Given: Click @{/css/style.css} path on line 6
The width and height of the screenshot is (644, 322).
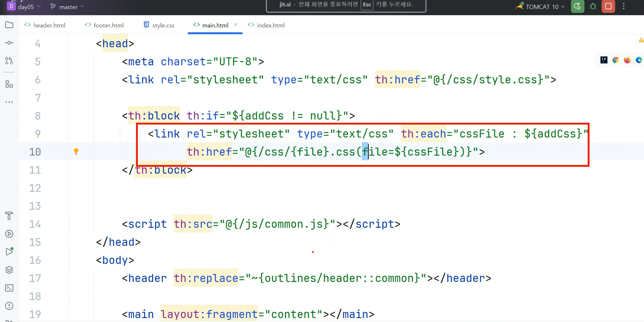Looking at the screenshot, I should click(489, 79).
